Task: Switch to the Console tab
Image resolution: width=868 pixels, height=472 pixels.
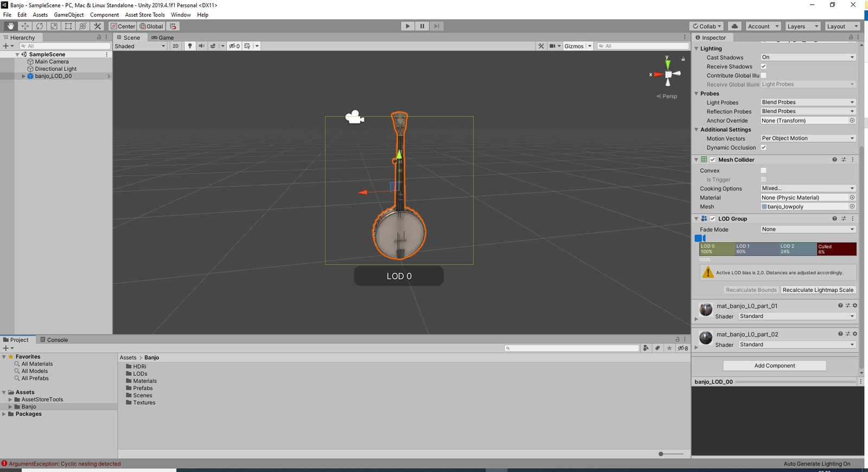Action: pyautogui.click(x=54, y=340)
